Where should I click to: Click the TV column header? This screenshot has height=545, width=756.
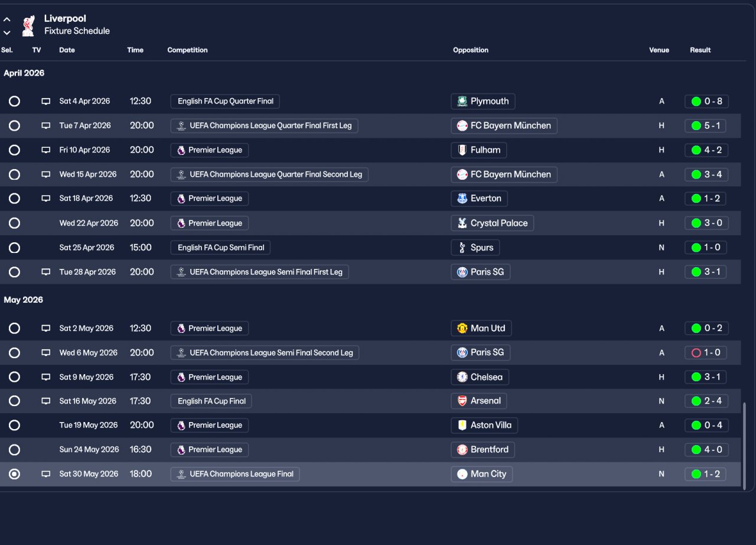[37, 50]
